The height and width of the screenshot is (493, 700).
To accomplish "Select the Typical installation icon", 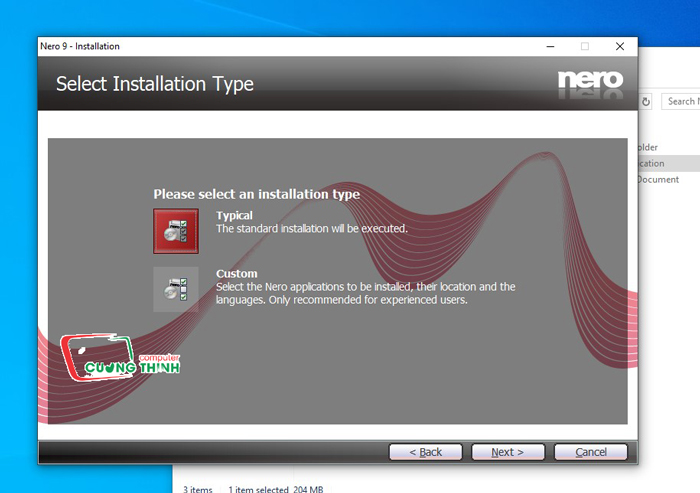I will (176, 231).
